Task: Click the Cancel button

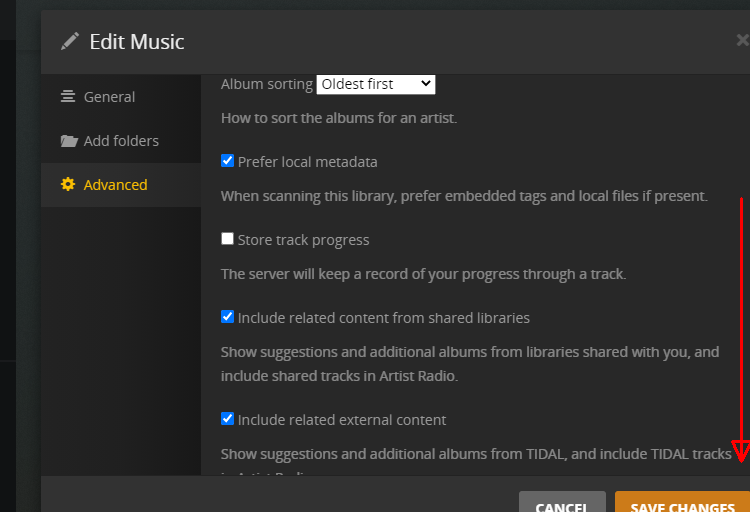Action: pyautogui.click(x=561, y=503)
